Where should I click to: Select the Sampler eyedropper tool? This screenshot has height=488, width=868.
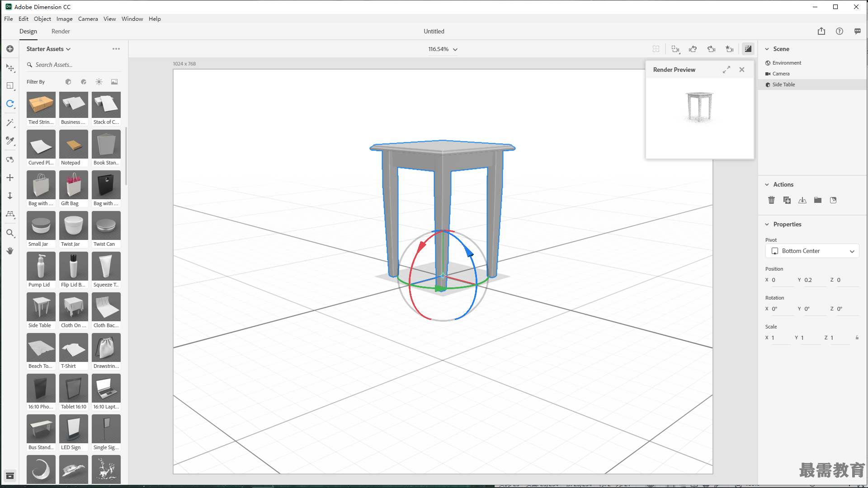[10, 141]
